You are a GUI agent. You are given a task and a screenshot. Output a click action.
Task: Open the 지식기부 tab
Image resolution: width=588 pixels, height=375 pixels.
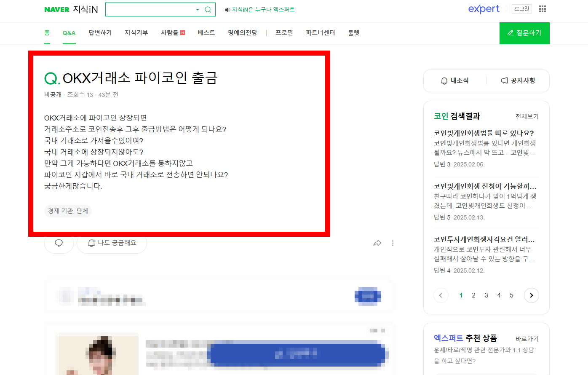point(136,33)
